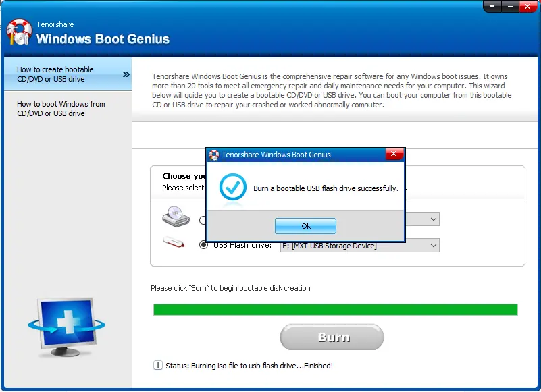This screenshot has width=541, height=392.
Task: Minimize the Windows Boot Genius window
Action: (x=511, y=6)
